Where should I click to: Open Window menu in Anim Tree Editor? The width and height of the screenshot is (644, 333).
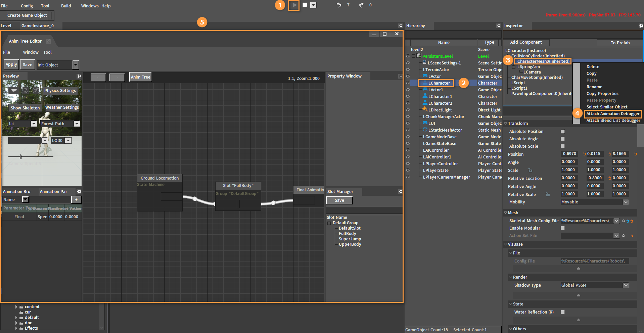pyautogui.click(x=31, y=52)
